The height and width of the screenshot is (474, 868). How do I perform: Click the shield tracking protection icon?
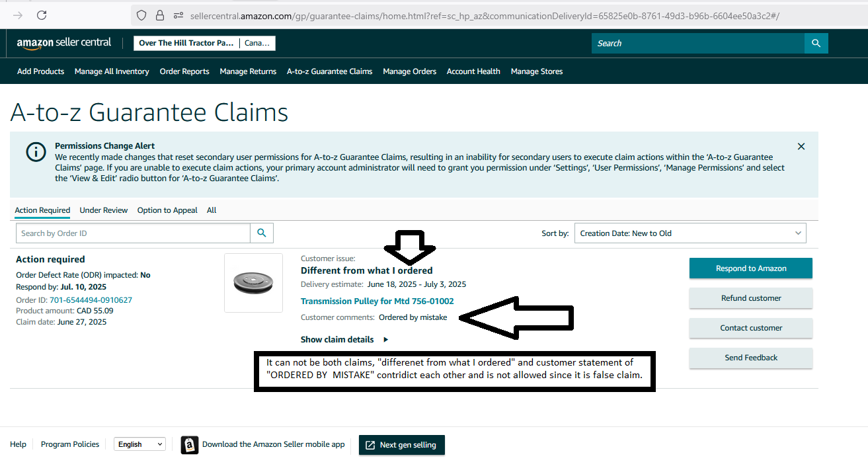tap(141, 15)
